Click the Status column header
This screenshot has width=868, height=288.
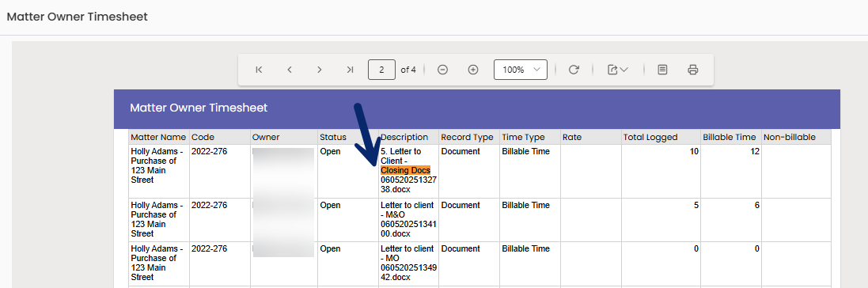pyautogui.click(x=348, y=138)
